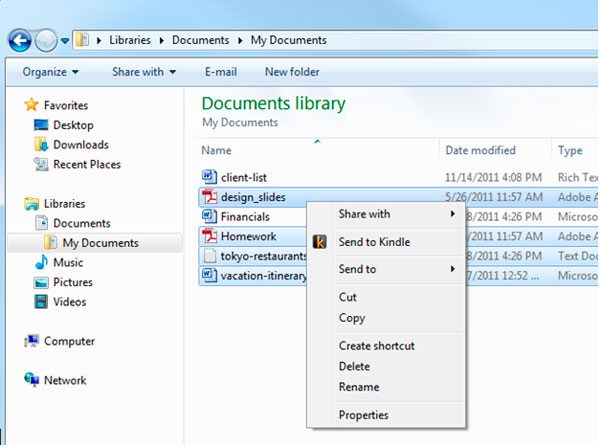Screen dimensions: 600x447
Task: Choose Rename from the context menu
Action: pyautogui.click(x=358, y=387)
